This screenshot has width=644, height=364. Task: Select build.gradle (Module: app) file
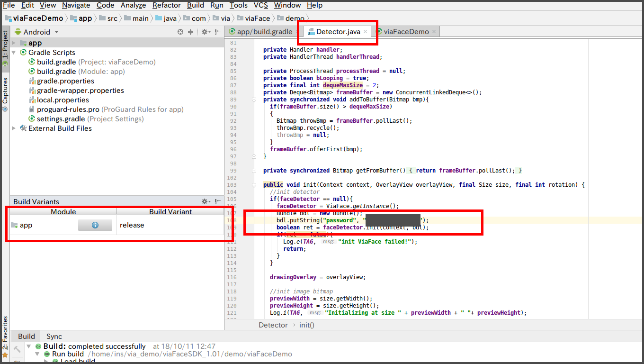(77, 72)
